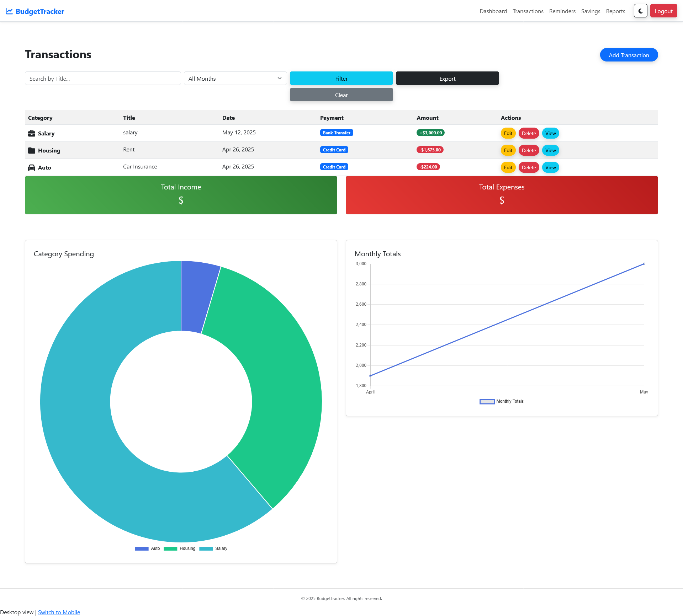Toggle the Housing legend item in doughnut chart

pos(180,548)
